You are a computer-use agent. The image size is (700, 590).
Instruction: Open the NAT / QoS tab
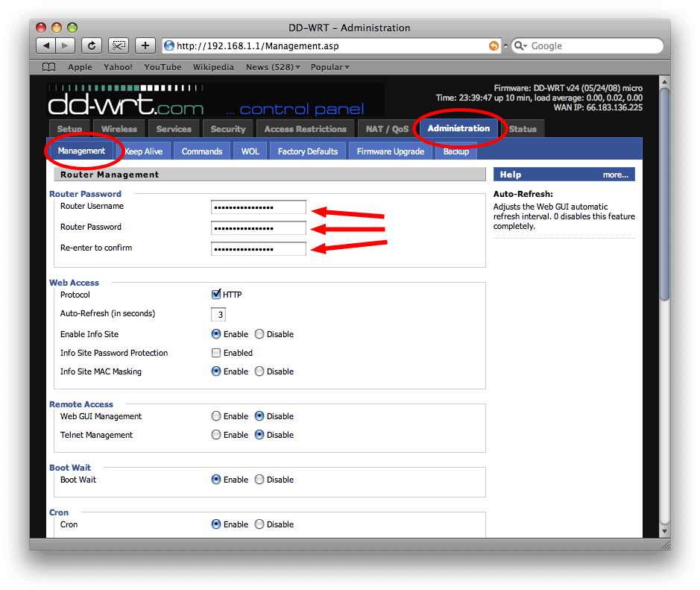click(387, 128)
